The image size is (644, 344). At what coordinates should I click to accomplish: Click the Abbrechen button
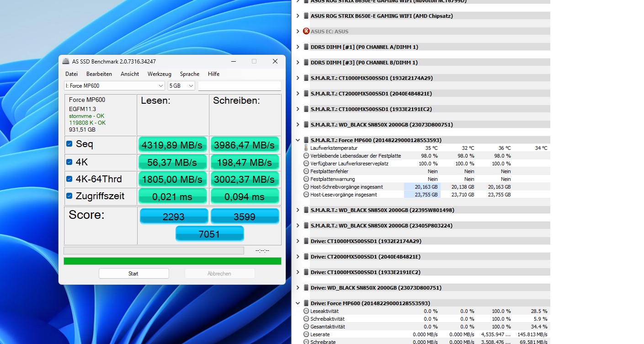click(x=219, y=274)
